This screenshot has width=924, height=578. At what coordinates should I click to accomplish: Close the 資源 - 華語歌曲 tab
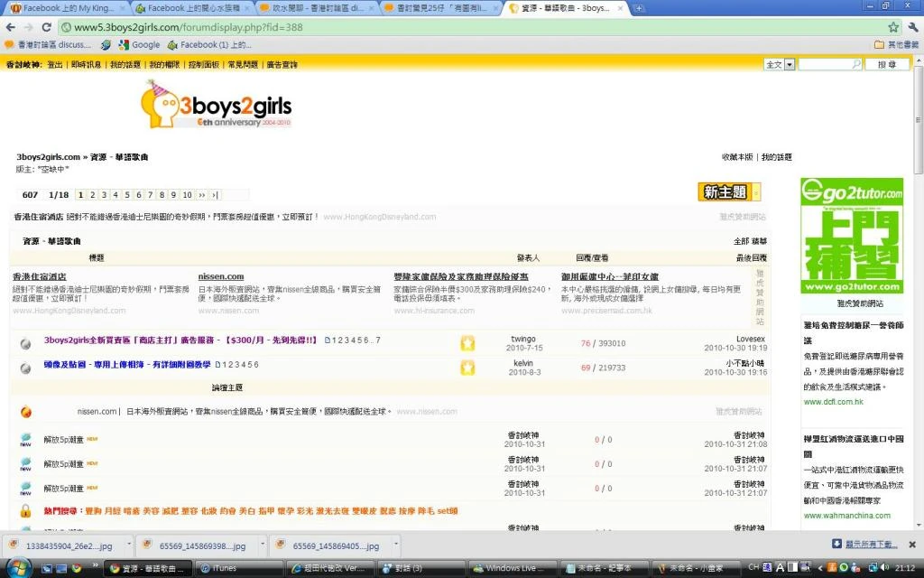pos(621,8)
